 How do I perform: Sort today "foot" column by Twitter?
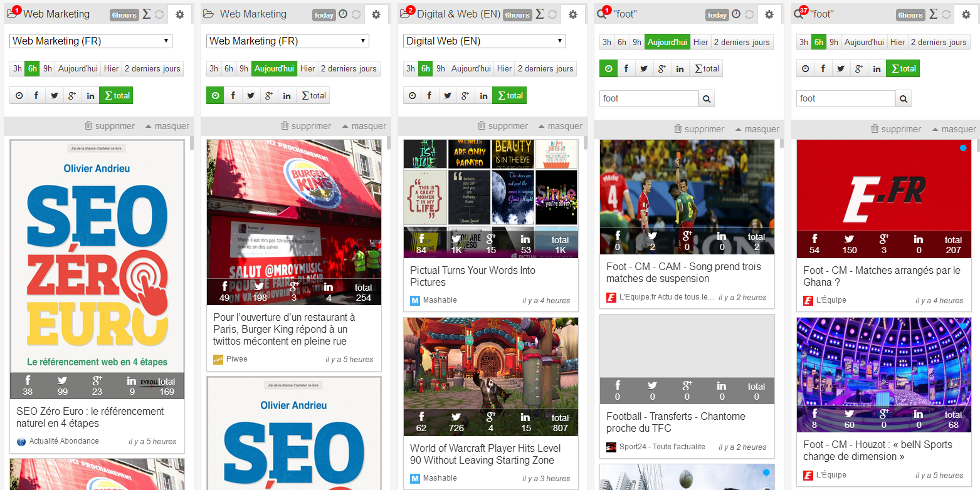click(x=643, y=69)
